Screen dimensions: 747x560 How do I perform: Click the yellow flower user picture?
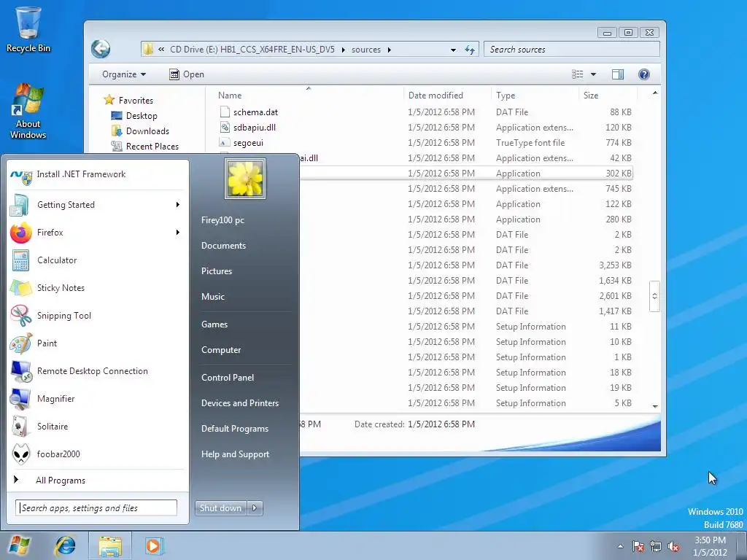click(245, 179)
